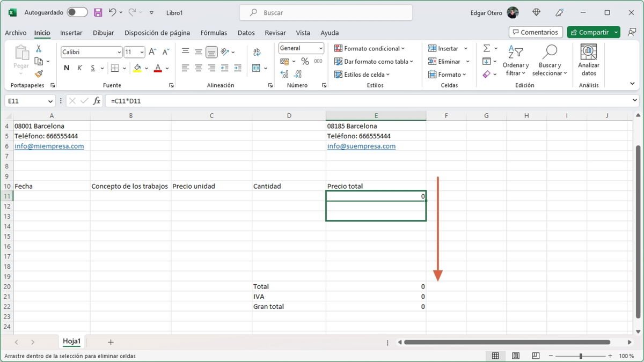Adjust the zoom slider in the status bar
The image size is (644, 362).
point(581,355)
